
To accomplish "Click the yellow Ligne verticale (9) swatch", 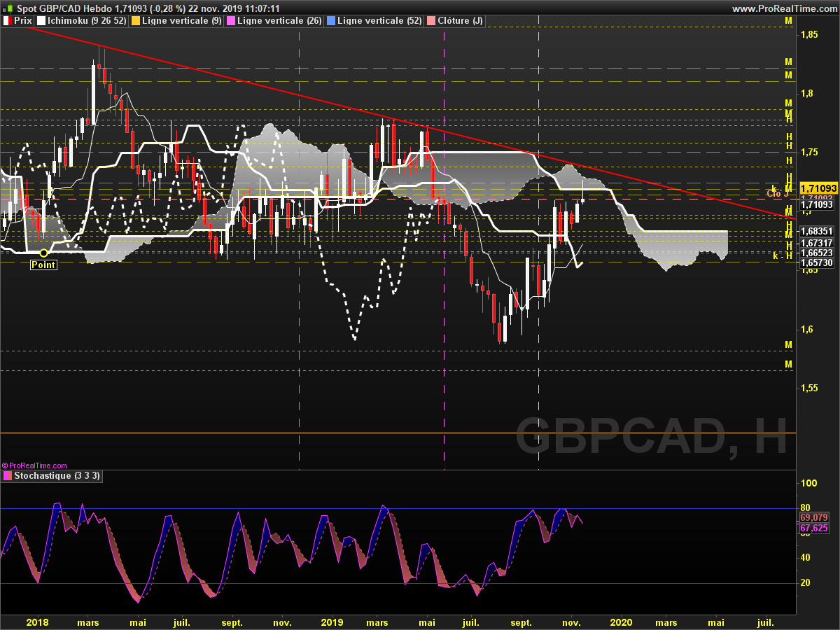I will click(136, 21).
